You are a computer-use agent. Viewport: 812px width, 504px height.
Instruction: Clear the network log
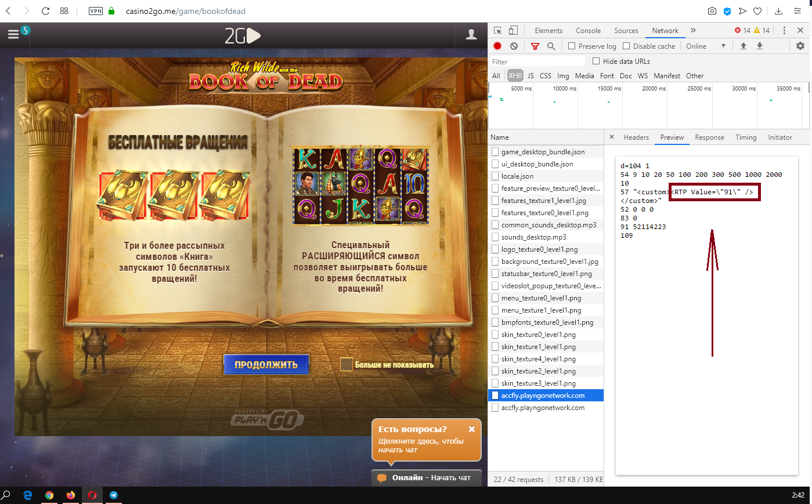tap(514, 46)
